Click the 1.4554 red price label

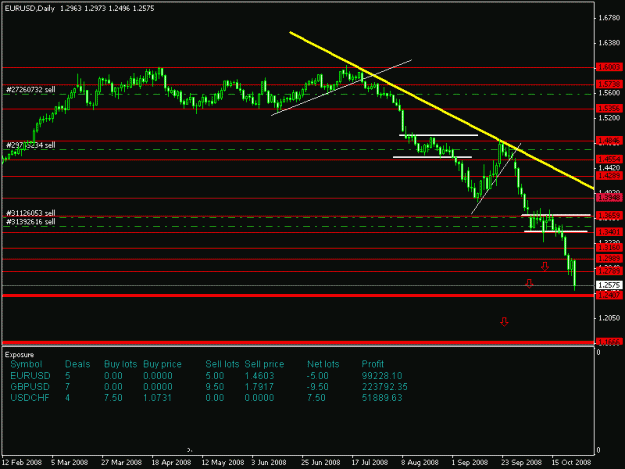[x=609, y=159]
